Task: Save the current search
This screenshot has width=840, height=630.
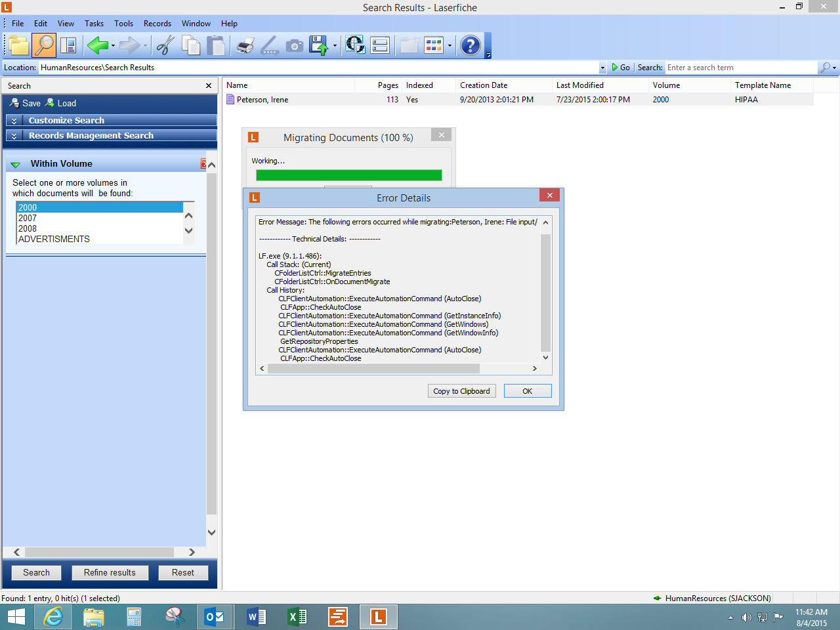Action: (x=25, y=104)
